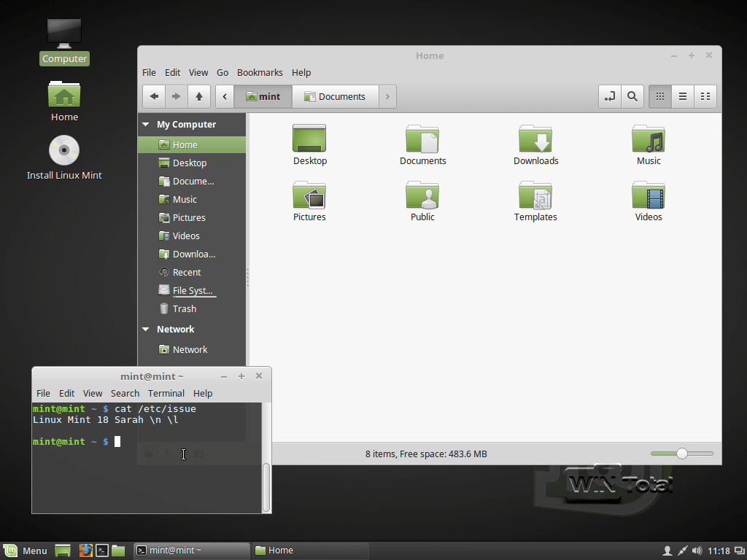Collapse the My Computer section
Screen dimensions: 747x560
pyautogui.click(x=145, y=124)
